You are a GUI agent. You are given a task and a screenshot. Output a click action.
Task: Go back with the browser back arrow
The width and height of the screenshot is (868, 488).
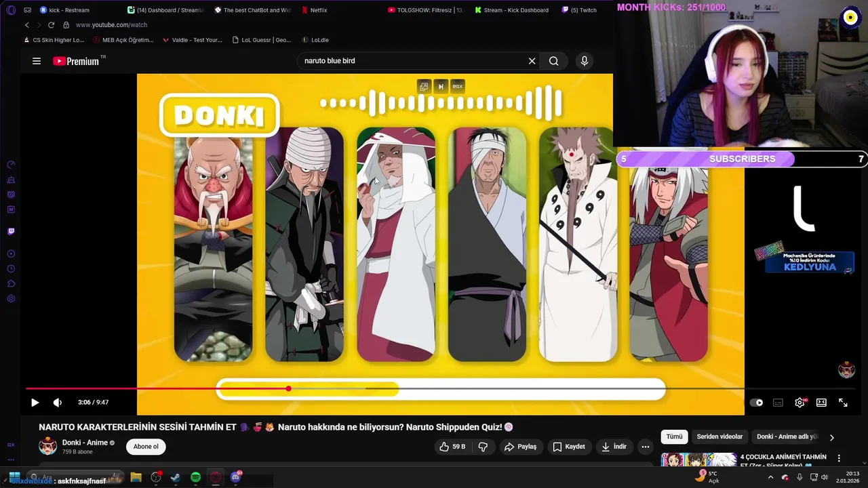pos(27,25)
